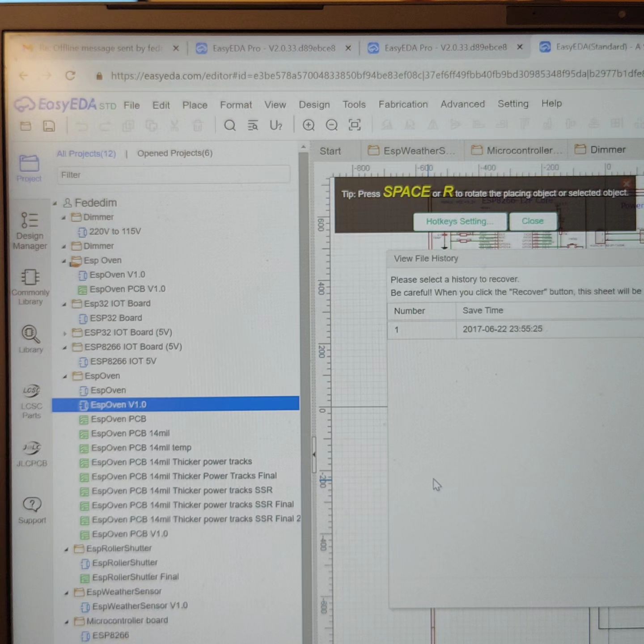The height and width of the screenshot is (644, 644).
Task: Select history row 2017-06-22 23:55:25
Action: tap(515, 330)
